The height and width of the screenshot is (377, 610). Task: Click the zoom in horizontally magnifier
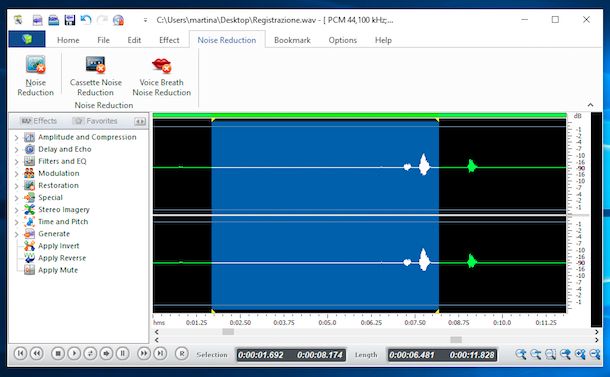coord(521,354)
